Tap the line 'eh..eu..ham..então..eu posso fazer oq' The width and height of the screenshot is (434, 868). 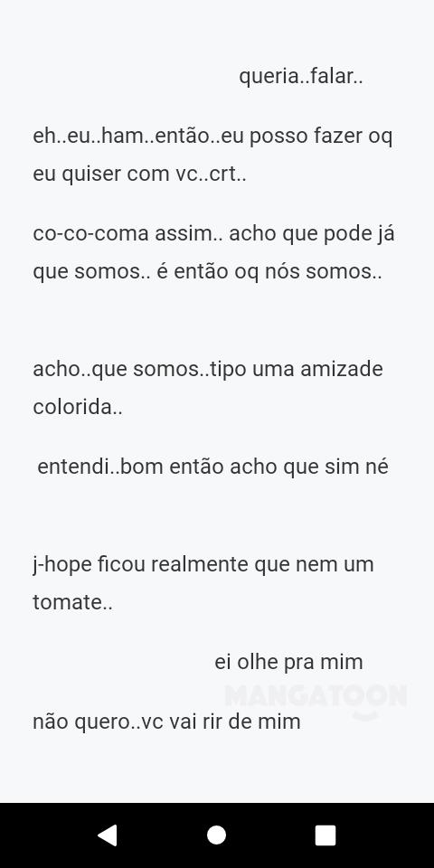point(212,137)
